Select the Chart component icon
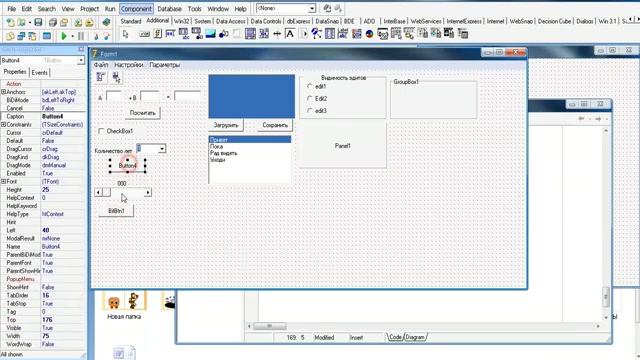The height and width of the screenshot is (360, 640). [369, 34]
